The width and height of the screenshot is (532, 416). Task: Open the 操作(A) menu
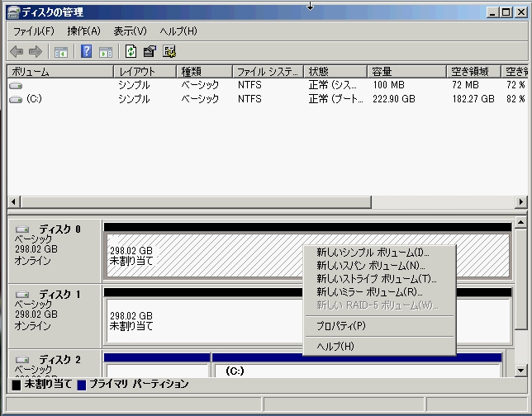coord(83,31)
